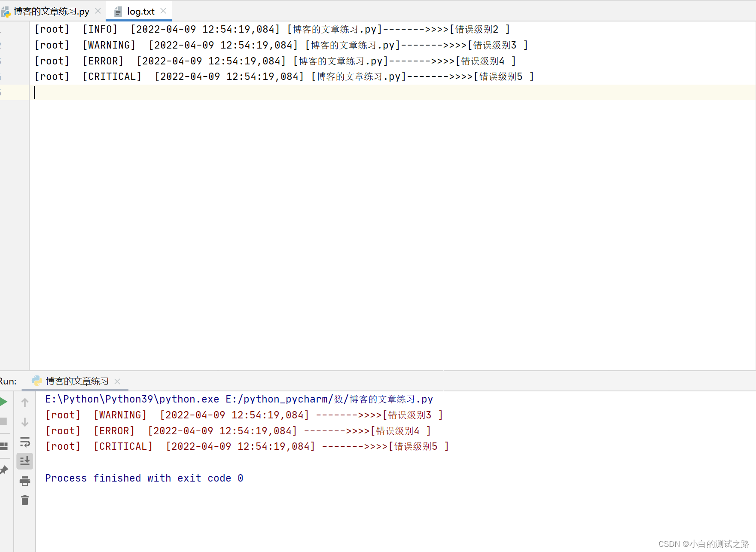Open the python.exe file path link in console
The height and width of the screenshot is (552, 756).
tap(129, 399)
